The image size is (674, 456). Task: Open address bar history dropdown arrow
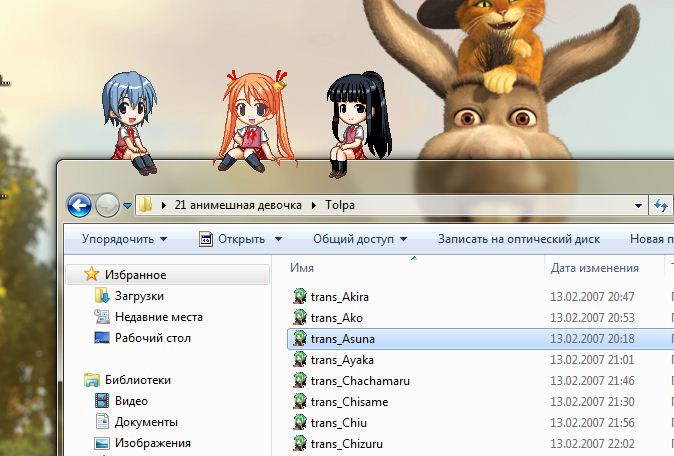(x=638, y=206)
